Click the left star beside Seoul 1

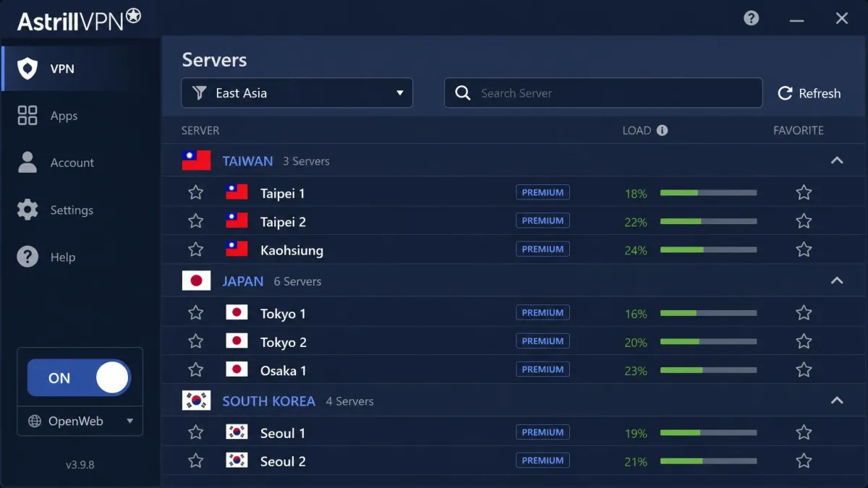(195, 432)
